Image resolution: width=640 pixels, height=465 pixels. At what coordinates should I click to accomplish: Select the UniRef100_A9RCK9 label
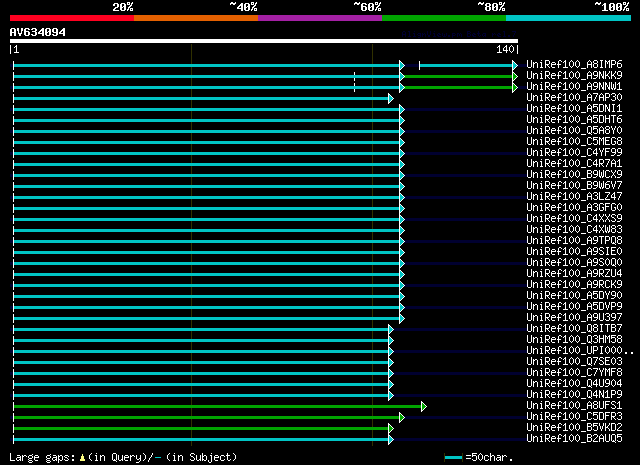pos(574,285)
